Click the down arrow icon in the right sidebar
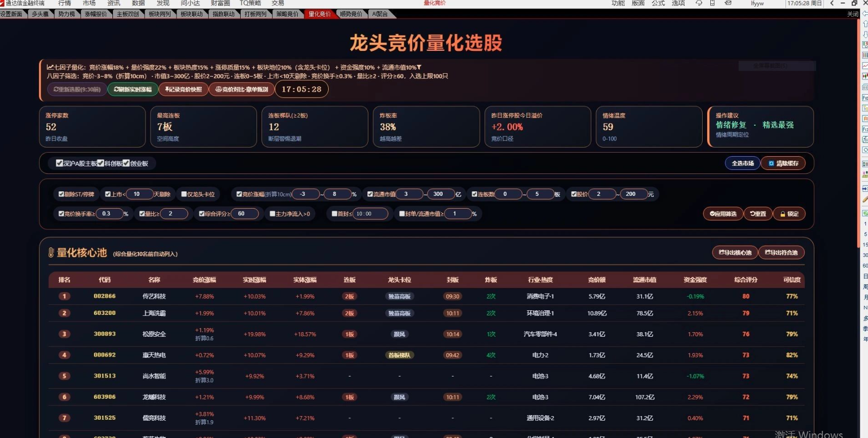This screenshot has height=438, width=868. pos(864,34)
